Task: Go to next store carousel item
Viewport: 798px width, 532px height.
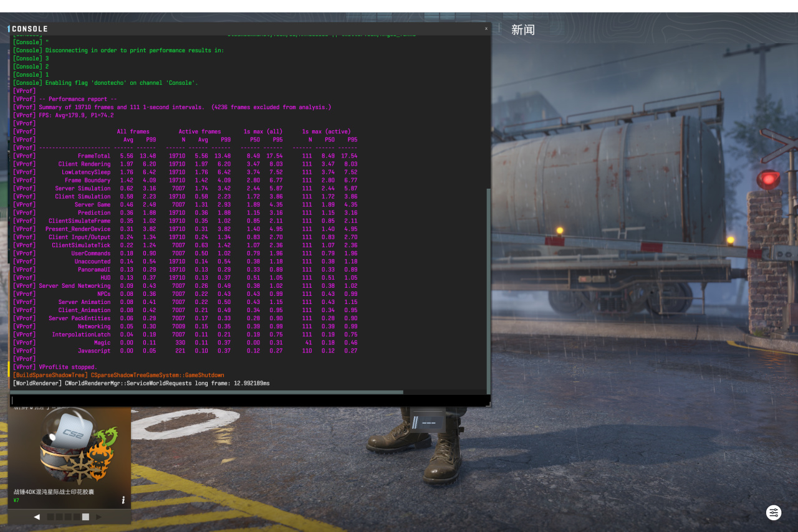Action: click(x=99, y=516)
